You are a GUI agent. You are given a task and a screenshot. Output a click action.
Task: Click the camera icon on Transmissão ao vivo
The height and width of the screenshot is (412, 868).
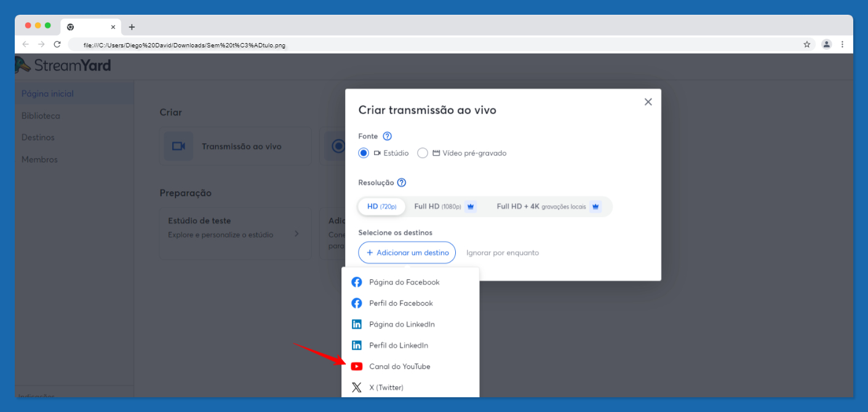coord(178,146)
